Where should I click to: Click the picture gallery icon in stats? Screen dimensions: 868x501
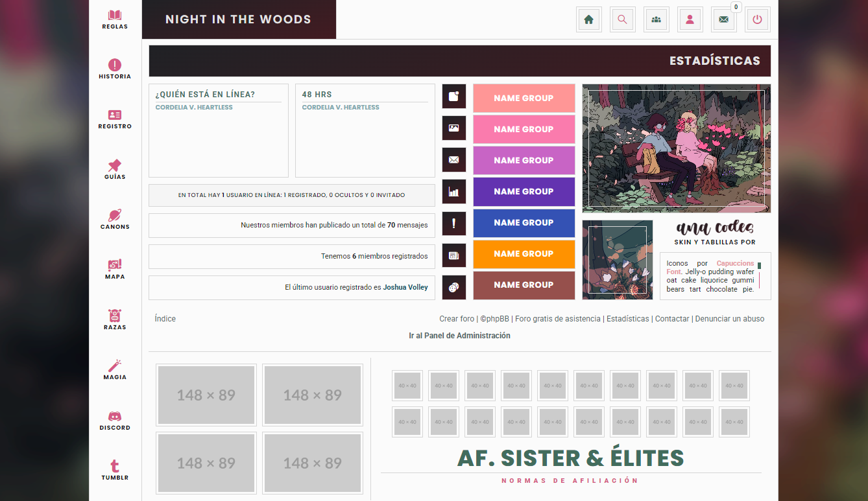pyautogui.click(x=454, y=128)
